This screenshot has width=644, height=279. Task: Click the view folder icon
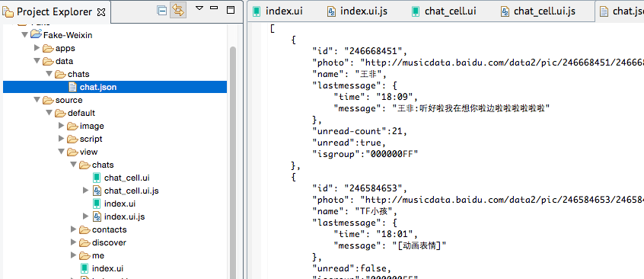72,152
